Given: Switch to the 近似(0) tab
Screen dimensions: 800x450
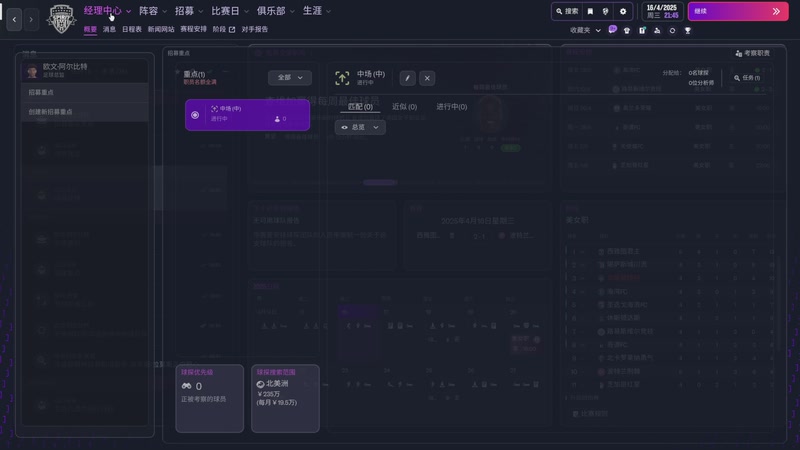Looking at the screenshot, I should [x=405, y=107].
